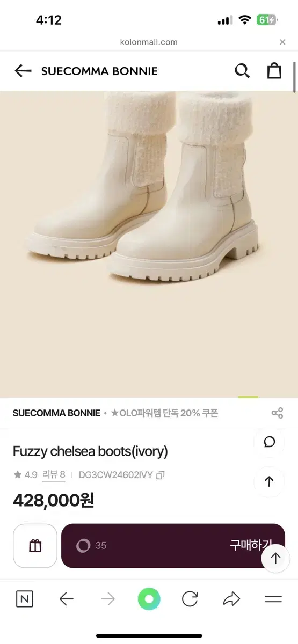The image size is (298, 644).
Task: Go back with bottom toolbar left arrow
Action: [66, 599]
